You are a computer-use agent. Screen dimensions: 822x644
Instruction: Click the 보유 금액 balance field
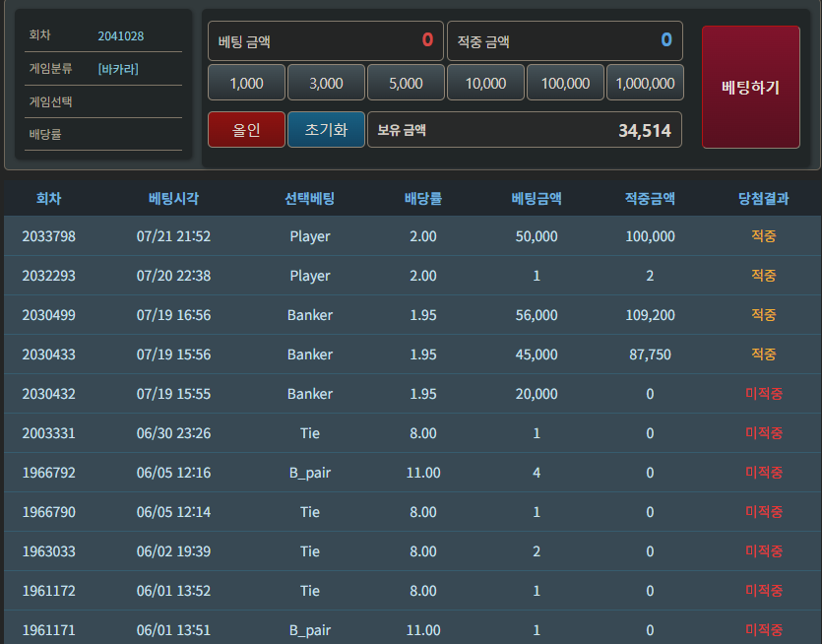(x=525, y=130)
